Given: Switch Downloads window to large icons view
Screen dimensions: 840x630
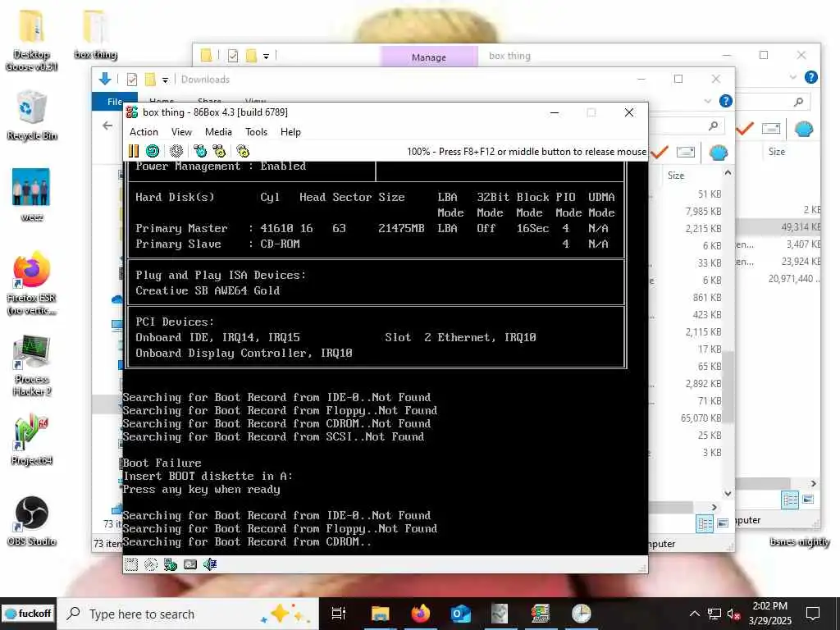Looking at the screenshot, I should 723,523.
